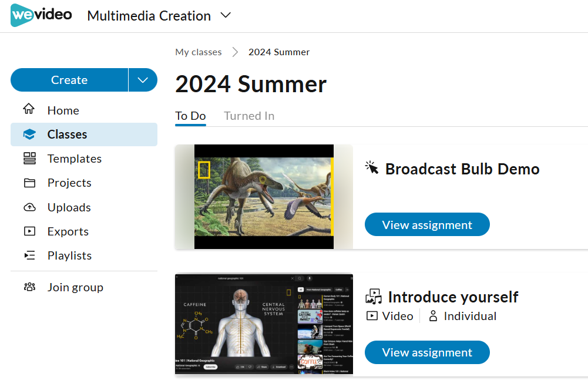
Task: Click the interactive cursor icon beside Broadcast Bulb Demo
Action: tap(372, 168)
